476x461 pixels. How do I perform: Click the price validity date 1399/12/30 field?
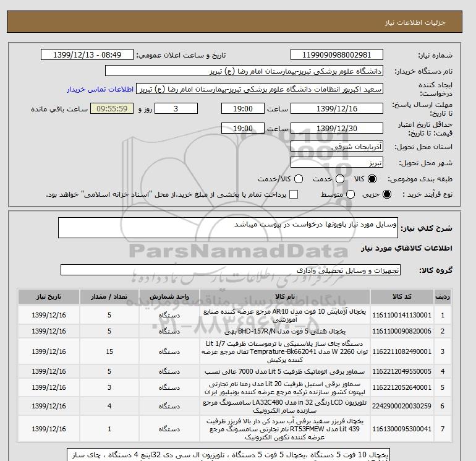coord(337,128)
